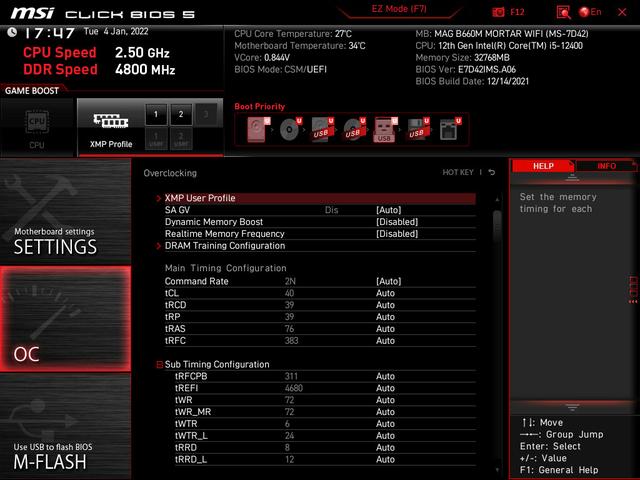
Task: Expand DRAM Training Configuration
Action: (316, 246)
